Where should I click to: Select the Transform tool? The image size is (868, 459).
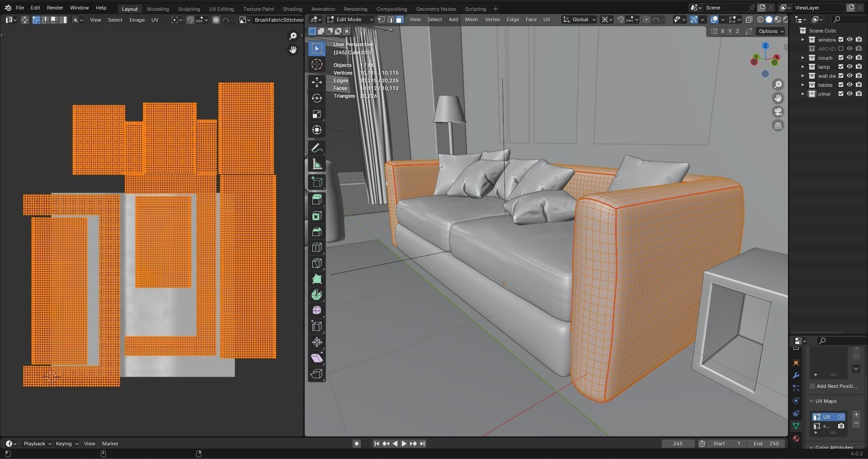pos(317,130)
